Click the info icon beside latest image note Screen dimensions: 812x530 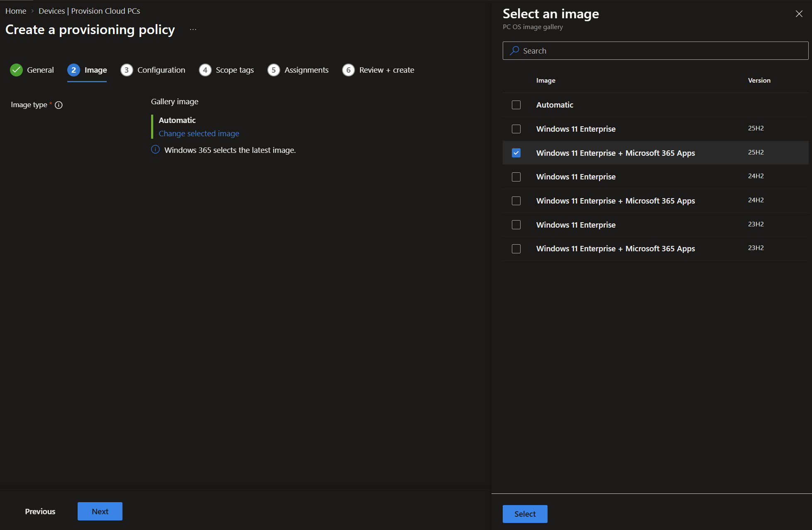[x=155, y=150]
